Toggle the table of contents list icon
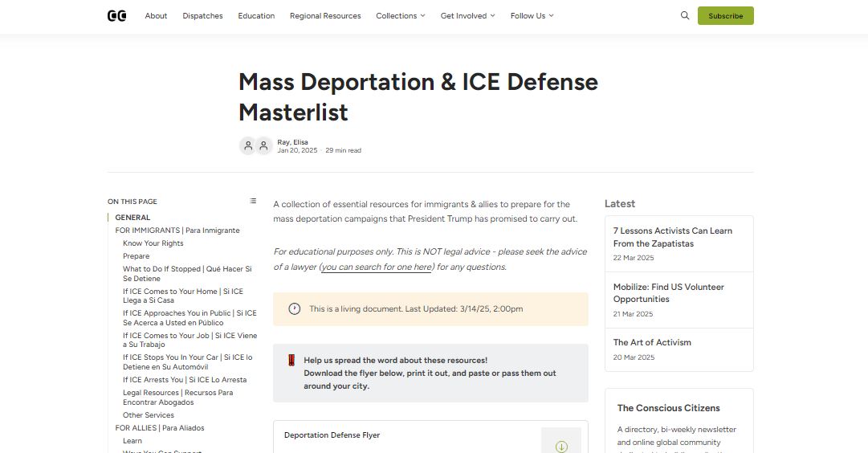The image size is (868, 453). pyautogui.click(x=253, y=201)
